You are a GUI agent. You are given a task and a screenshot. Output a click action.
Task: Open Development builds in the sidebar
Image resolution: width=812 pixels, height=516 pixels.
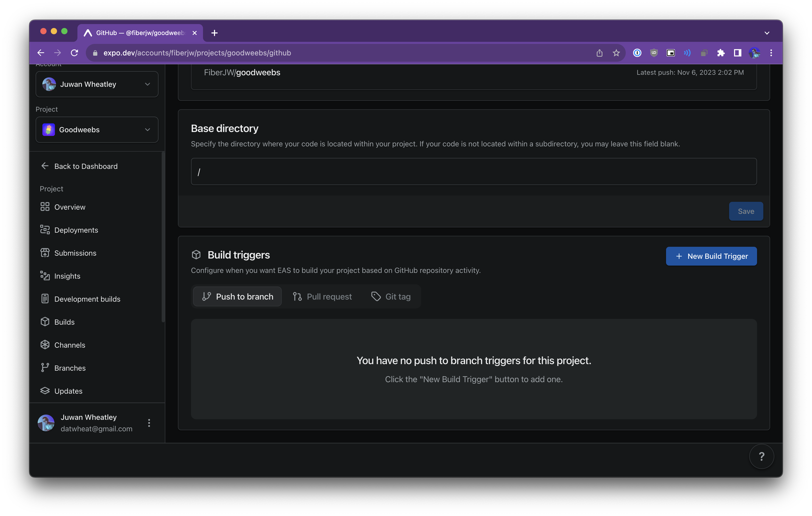97,299
